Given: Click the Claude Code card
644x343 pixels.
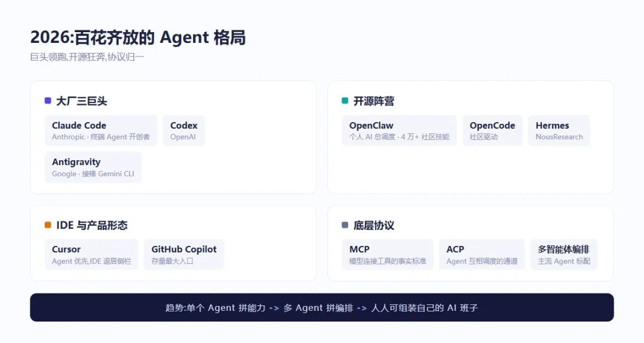Looking at the screenshot, I should point(101,130).
